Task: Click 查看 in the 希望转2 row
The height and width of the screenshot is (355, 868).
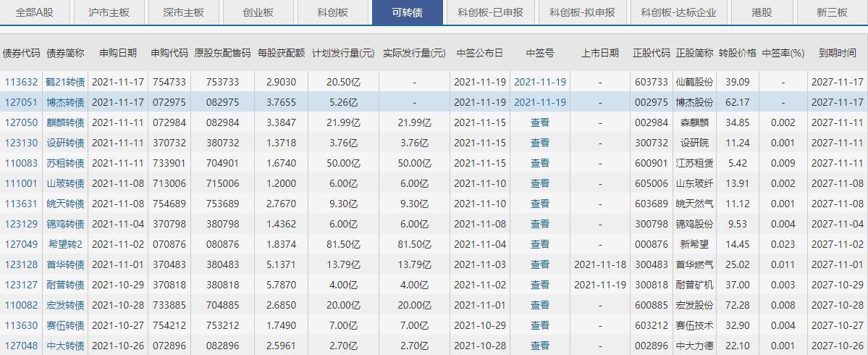Action: click(x=540, y=244)
